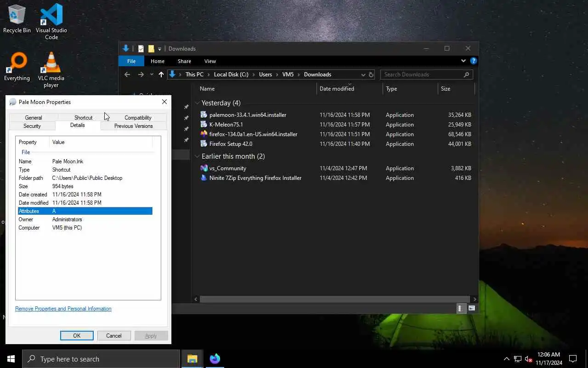Click Remove Properties and Personal Information link
This screenshot has height=368, width=588.
(x=63, y=309)
